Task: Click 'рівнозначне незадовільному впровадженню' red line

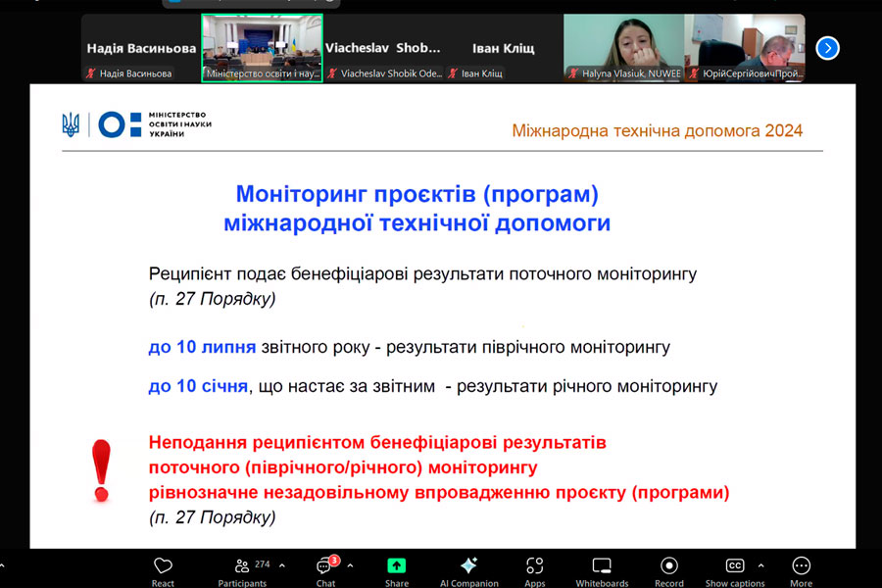Action: (x=439, y=493)
